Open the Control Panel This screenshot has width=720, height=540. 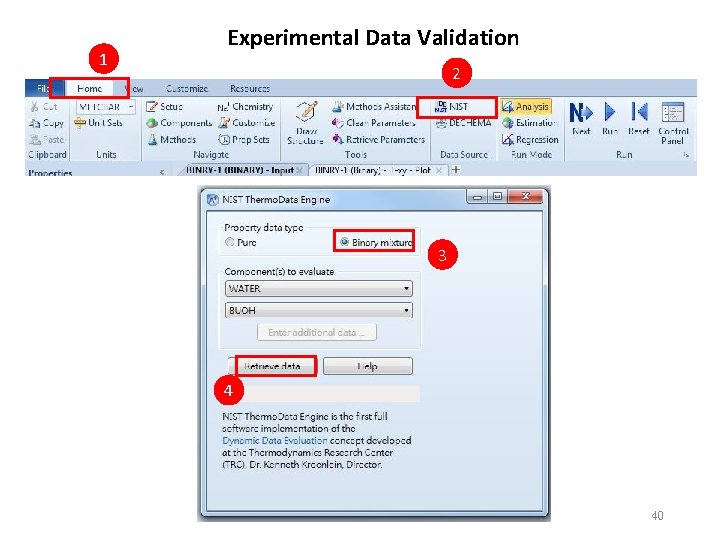click(673, 123)
